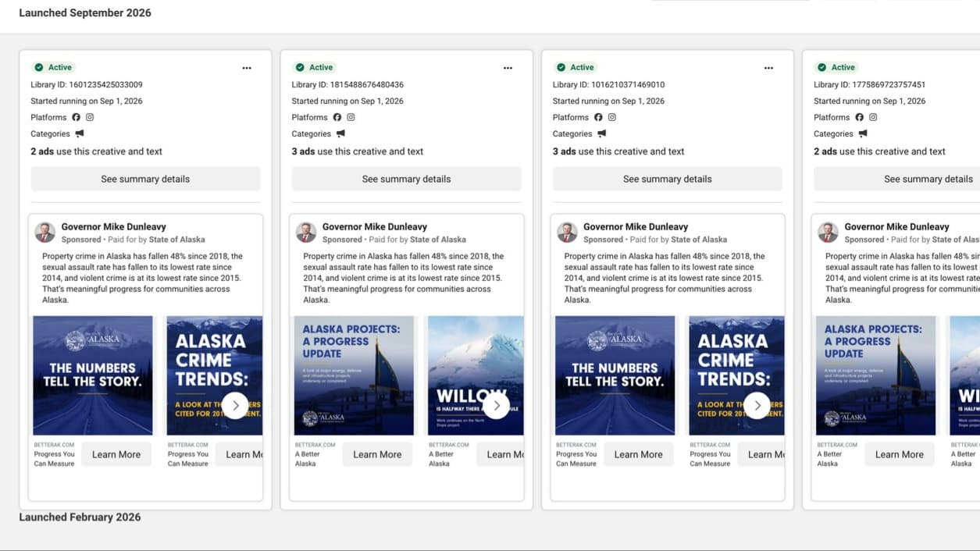Click '3 ads use this creative' in ad 1016210371469010
This screenshot has height=551, width=980.
pyautogui.click(x=618, y=151)
